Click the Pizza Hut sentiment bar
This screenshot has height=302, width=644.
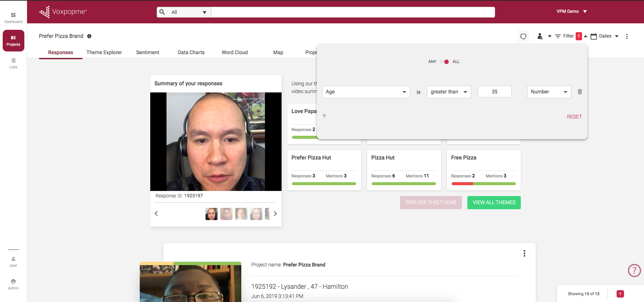[404, 184]
